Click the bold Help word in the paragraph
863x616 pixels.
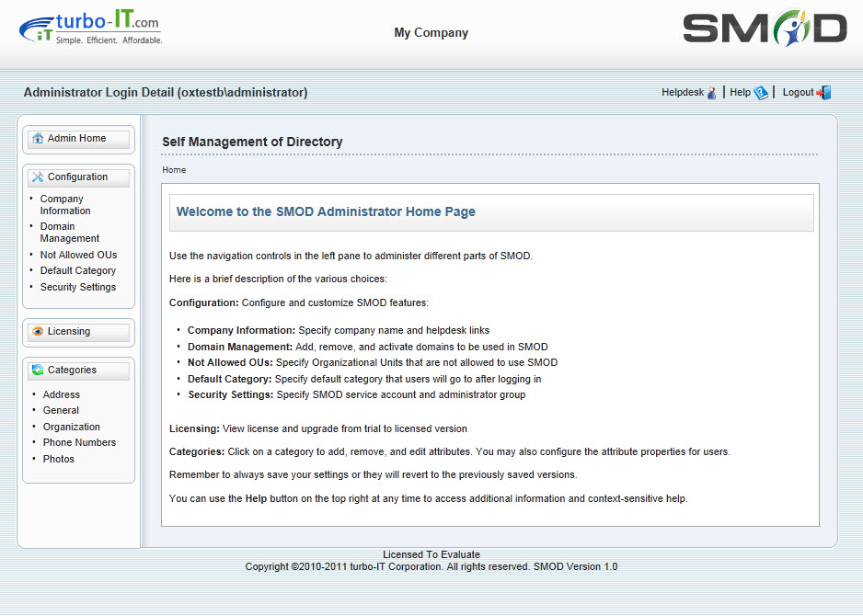pos(256,498)
